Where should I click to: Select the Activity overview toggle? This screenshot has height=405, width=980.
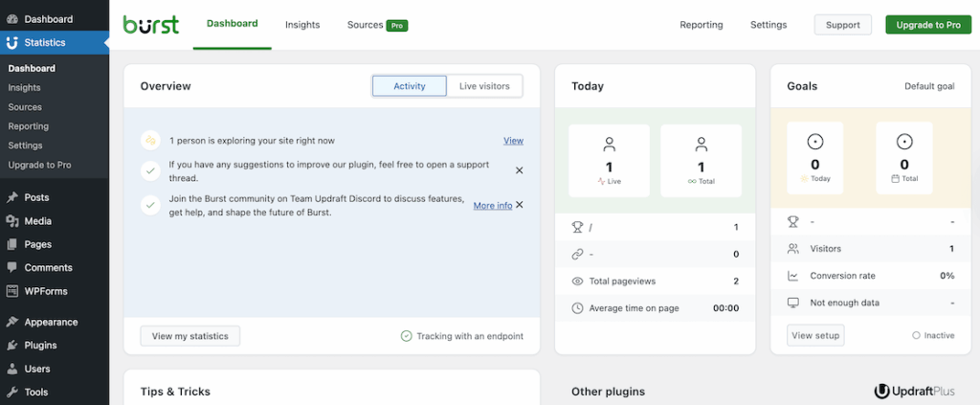[x=410, y=86]
